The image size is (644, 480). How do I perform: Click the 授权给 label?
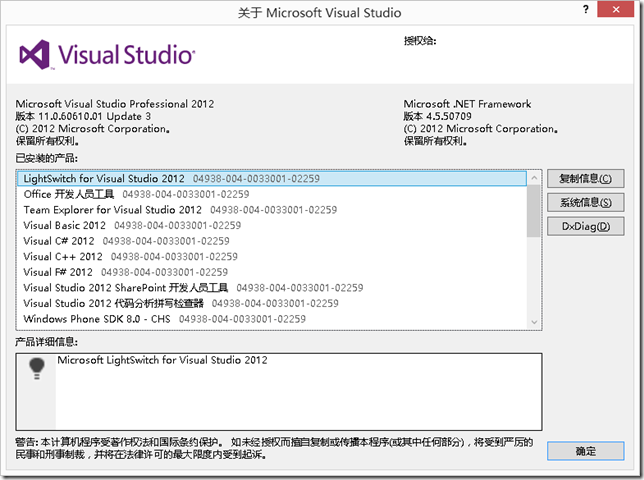click(420, 41)
